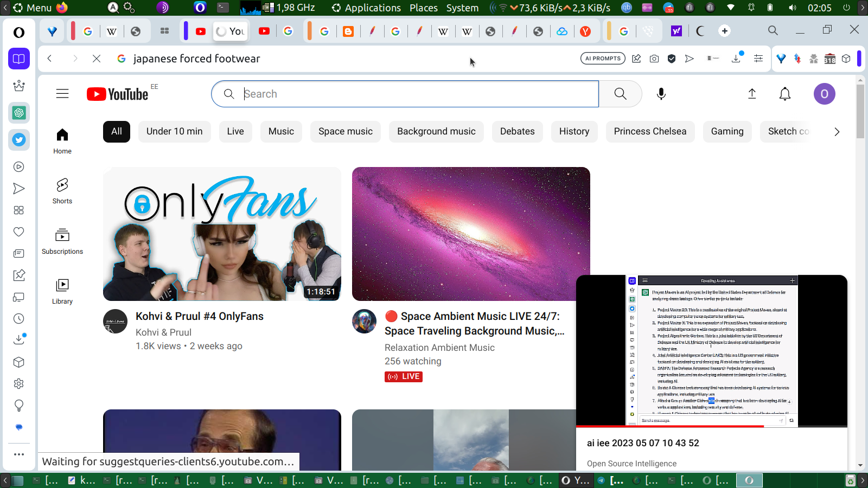
Task: Open the purple galaxy live stream thumbnail
Action: tap(471, 234)
